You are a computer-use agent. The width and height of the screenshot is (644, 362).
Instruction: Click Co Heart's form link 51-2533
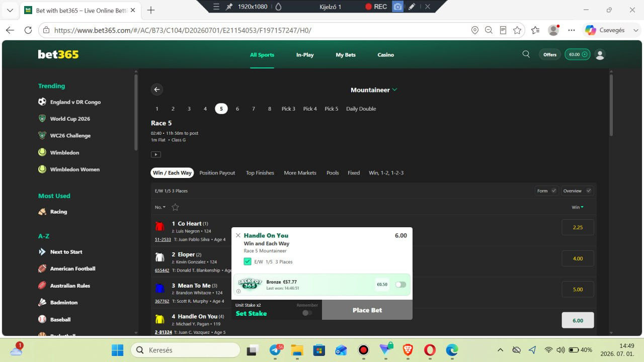(x=163, y=239)
